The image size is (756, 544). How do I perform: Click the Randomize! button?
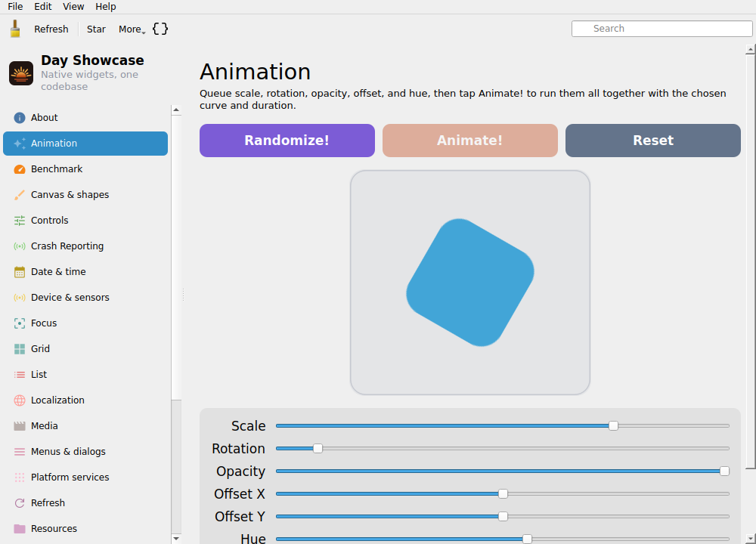(287, 141)
